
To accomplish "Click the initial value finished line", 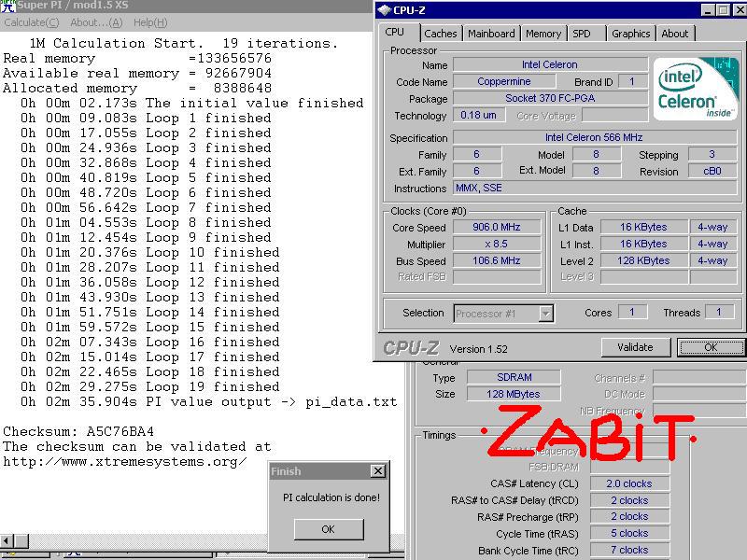I will [x=192, y=103].
